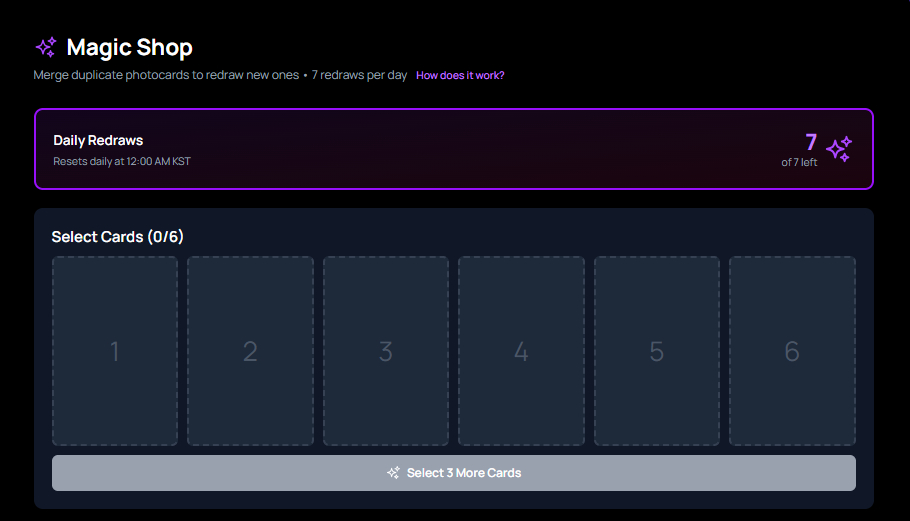
Task: Click the "of 7 left" counter text
Action: point(799,162)
